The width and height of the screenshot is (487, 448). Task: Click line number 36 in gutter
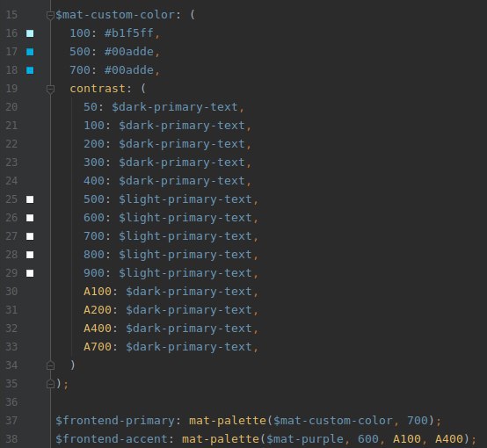tap(11, 402)
